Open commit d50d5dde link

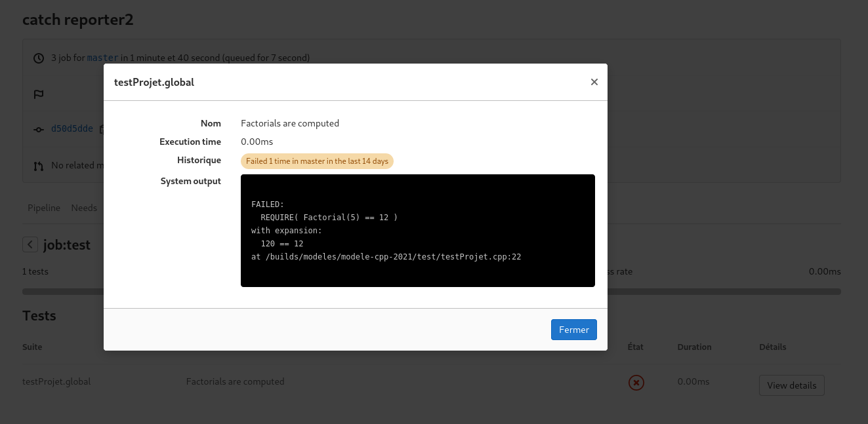(72, 128)
